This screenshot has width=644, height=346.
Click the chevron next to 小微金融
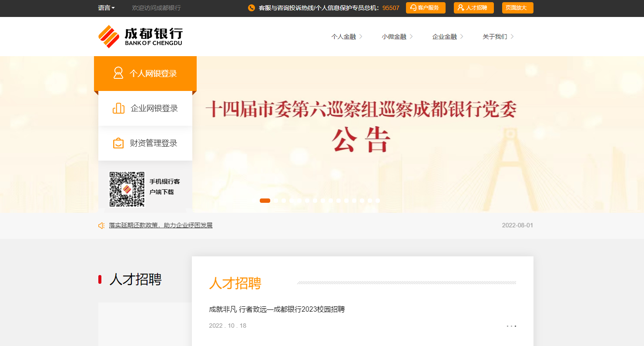coord(411,37)
